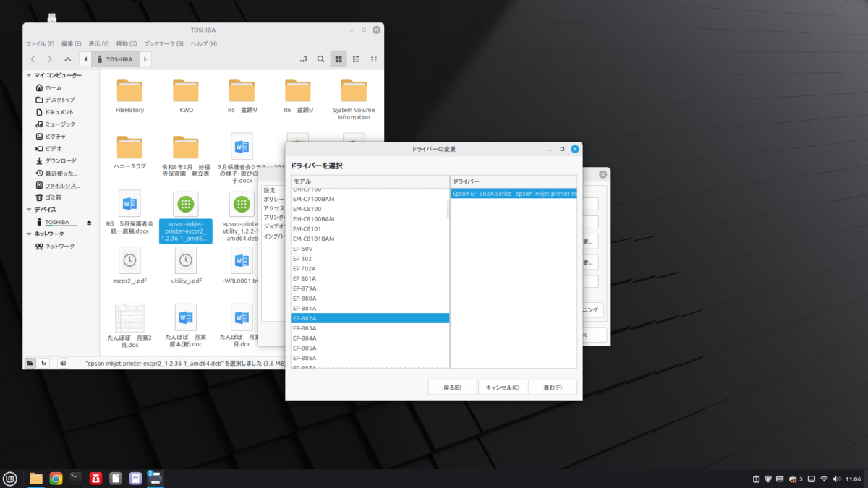Switch to compact view in file manager toolbar
Viewport: 868px width, 488px height.
click(x=374, y=59)
